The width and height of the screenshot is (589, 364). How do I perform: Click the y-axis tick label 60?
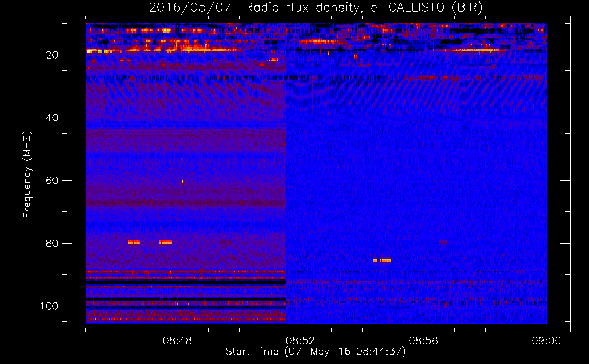[52, 181]
